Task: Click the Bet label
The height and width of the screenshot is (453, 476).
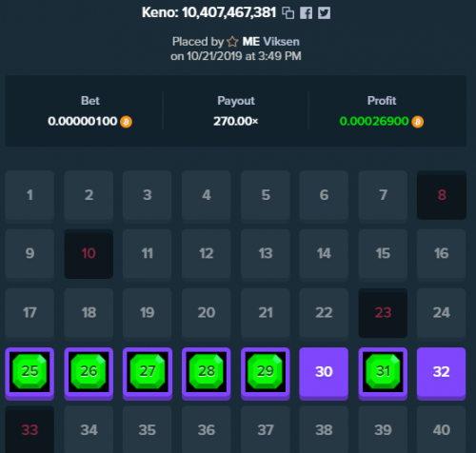Action: [x=90, y=101]
